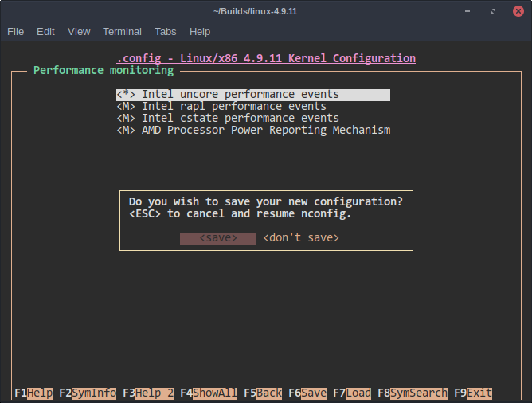
Task: Click F5 Back in function bar
Action: pos(263,393)
